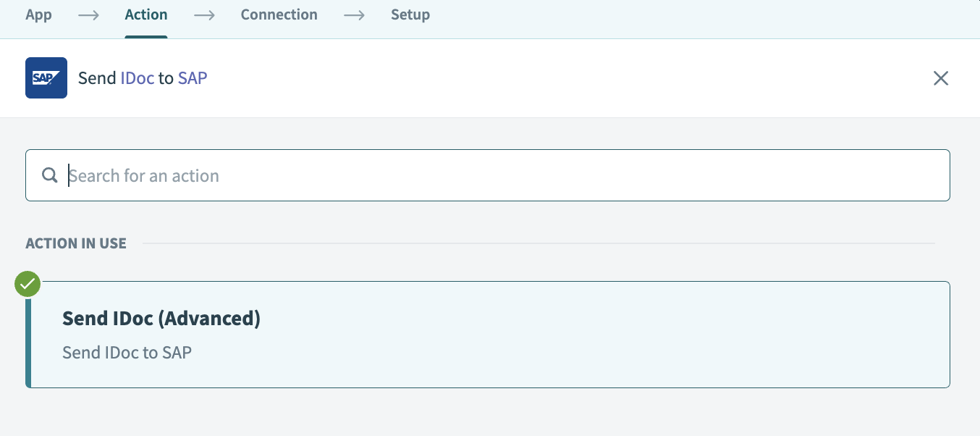Select the Action step tab
The width and height of the screenshot is (980, 436).
(146, 15)
